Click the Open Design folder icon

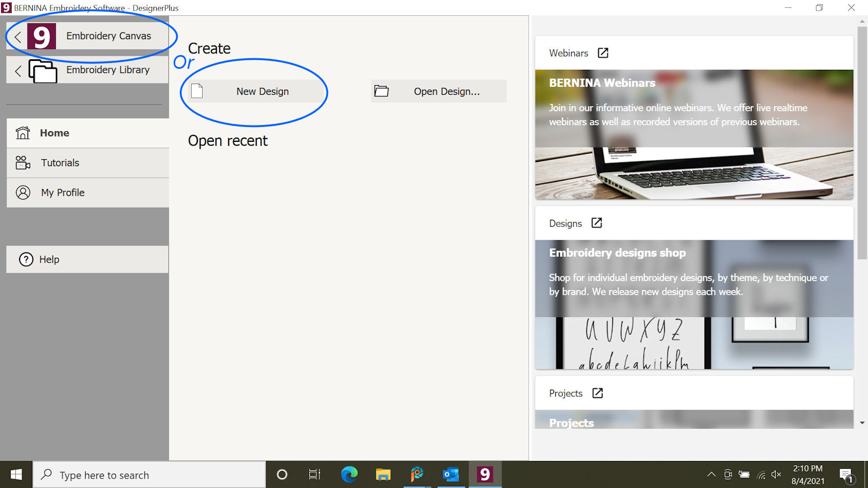point(381,91)
